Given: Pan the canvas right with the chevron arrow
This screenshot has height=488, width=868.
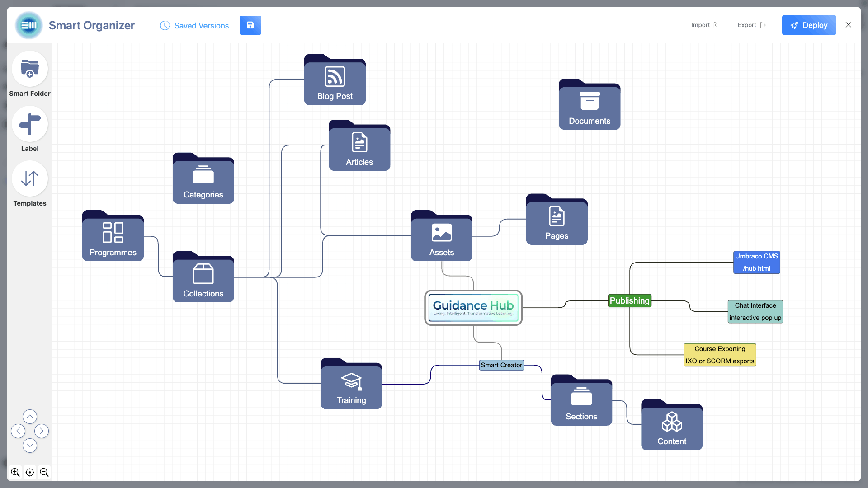Looking at the screenshot, I should (42, 431).
